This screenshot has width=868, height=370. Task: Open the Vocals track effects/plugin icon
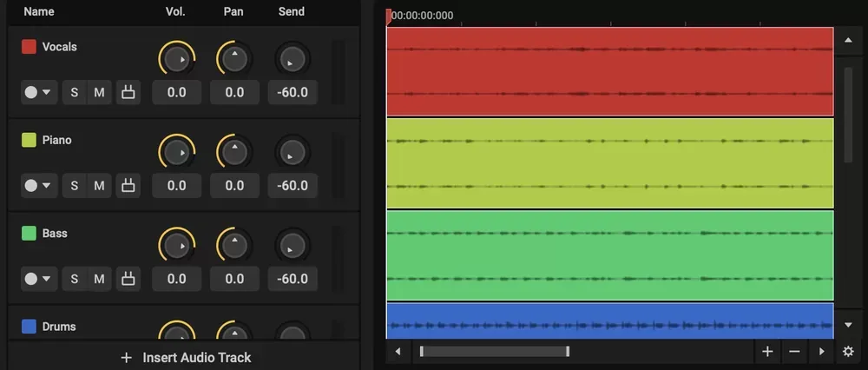128,92
